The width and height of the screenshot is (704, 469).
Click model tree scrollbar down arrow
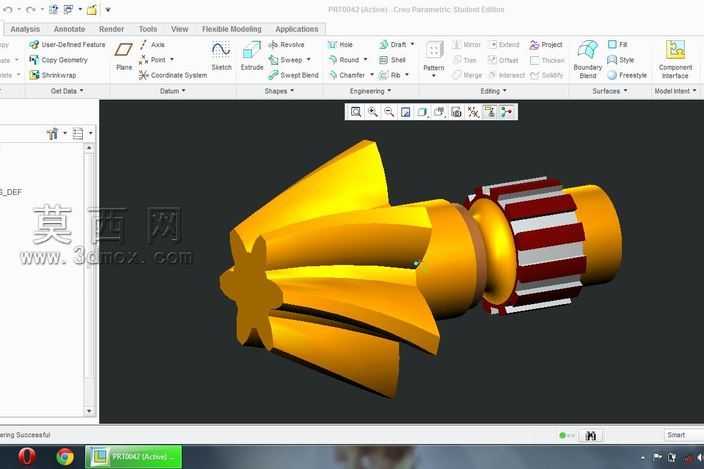coord(89,411)
